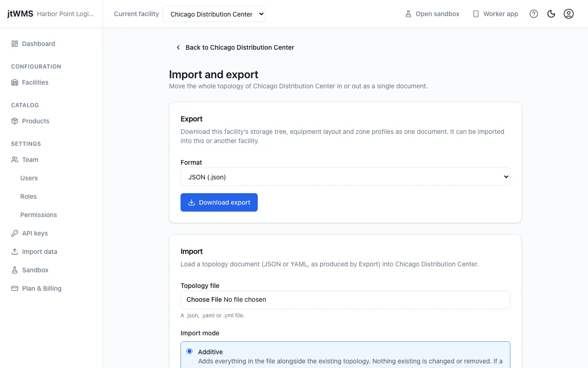Viewport: 588px width, 368px height.
Task: Click the Import mode label
Action: coord(200,333)
